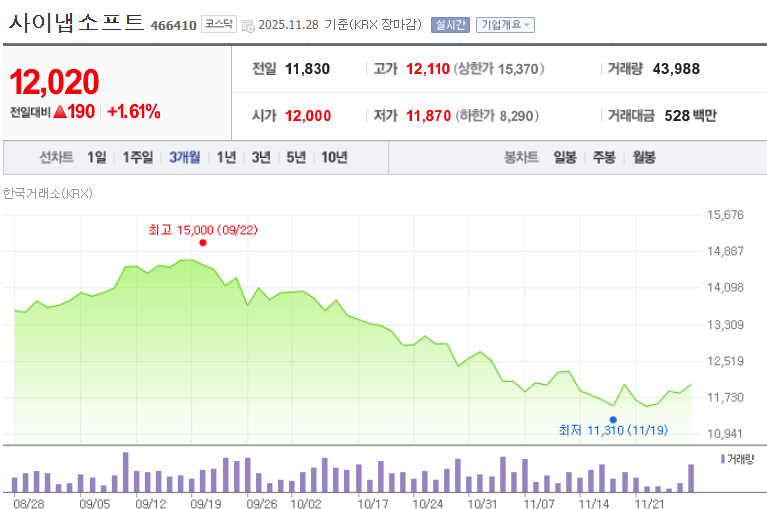This screenshot has width=767, height=509.
Task: Click the 09/19 date axis label
Action: [205, 503]
